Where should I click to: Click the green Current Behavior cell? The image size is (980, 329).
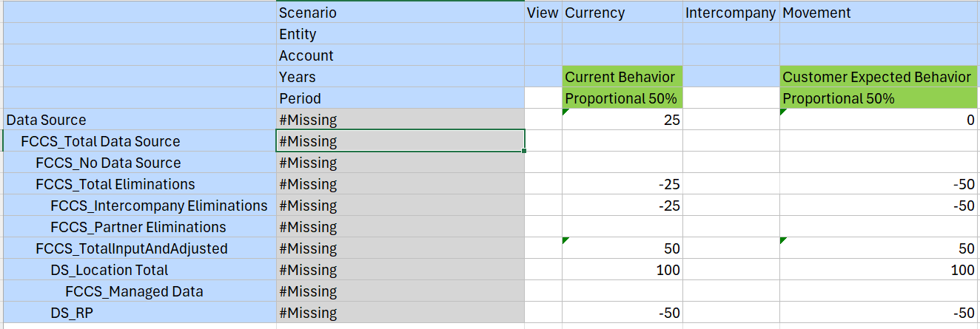click(x=622, y=77)
